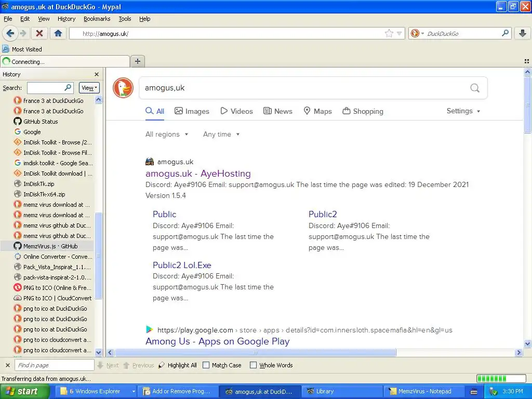Open the Public sitelink
This screenshot has height=399, width=532.
[165, 215]
